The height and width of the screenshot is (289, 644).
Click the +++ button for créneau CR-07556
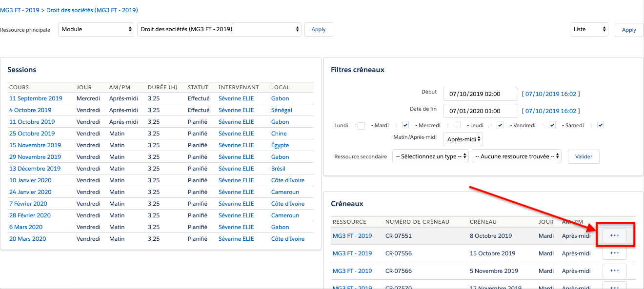click(614, 253)
